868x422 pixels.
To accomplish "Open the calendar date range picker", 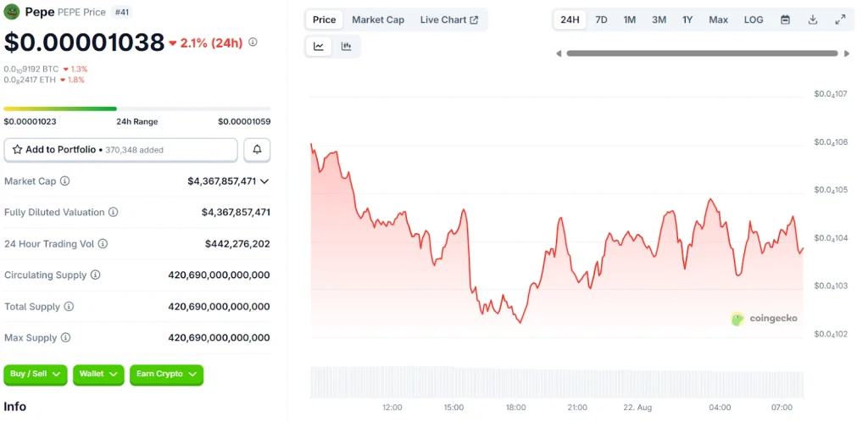I will pyautogui.click(x=785, y=19).
